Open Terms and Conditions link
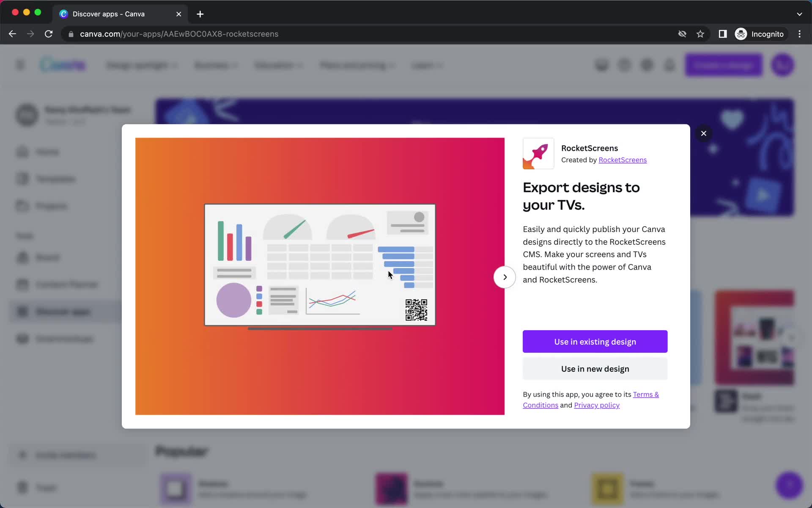This screenshot has width=812, height=508. (x=590, y=400)
